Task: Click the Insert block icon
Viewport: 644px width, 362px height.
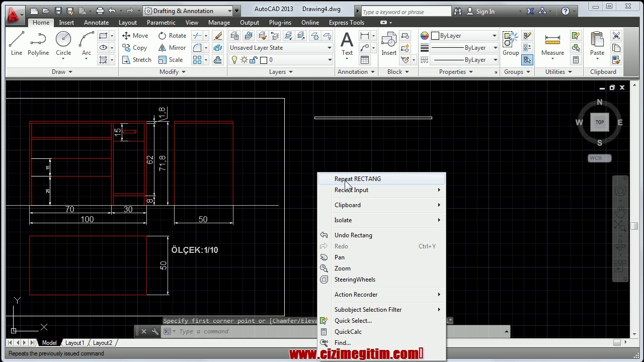Action: click(389, 43)
